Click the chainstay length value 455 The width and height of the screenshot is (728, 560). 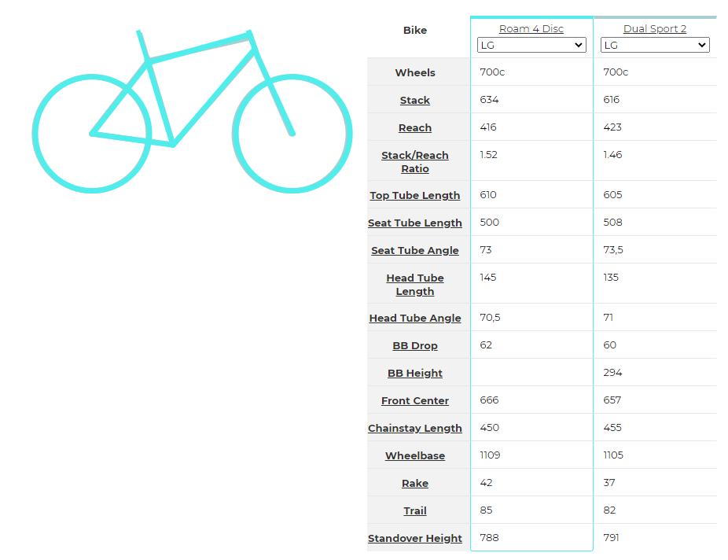tap(612, 428)
